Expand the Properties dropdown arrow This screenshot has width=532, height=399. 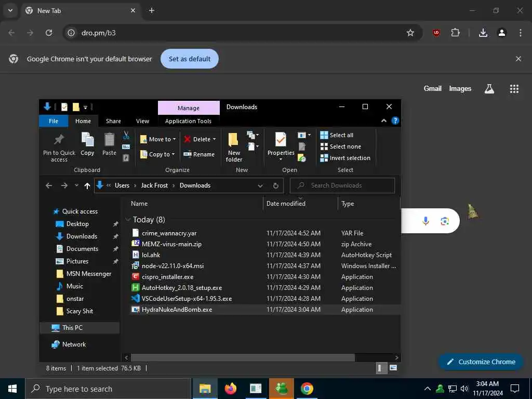(x=281, y=159)
